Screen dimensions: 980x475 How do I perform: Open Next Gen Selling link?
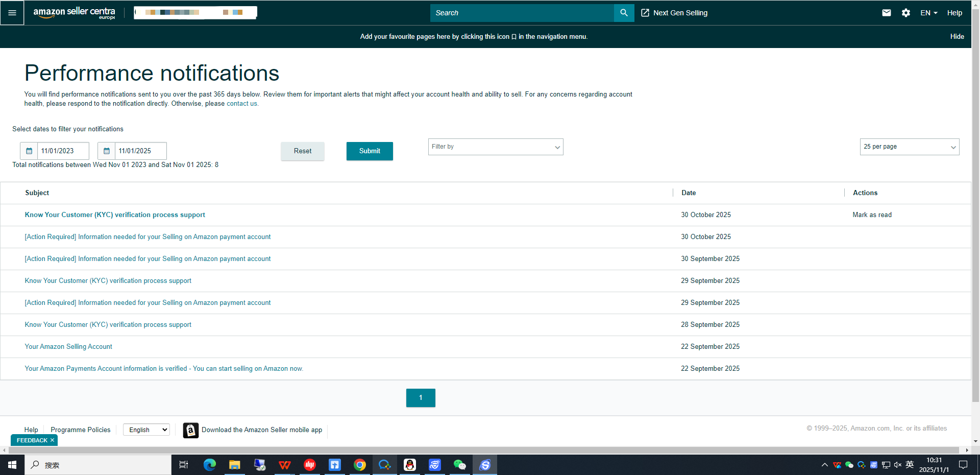(674, 13)
